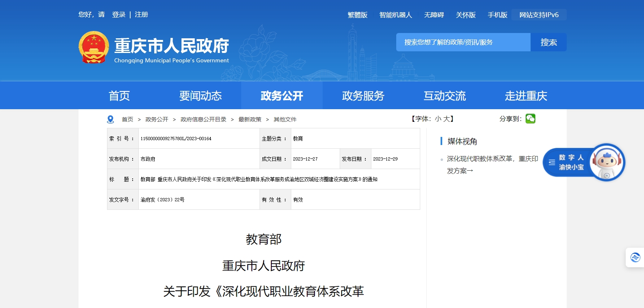
Task: Click the floating widget icon at right edge
Action: tap(635, 257)
